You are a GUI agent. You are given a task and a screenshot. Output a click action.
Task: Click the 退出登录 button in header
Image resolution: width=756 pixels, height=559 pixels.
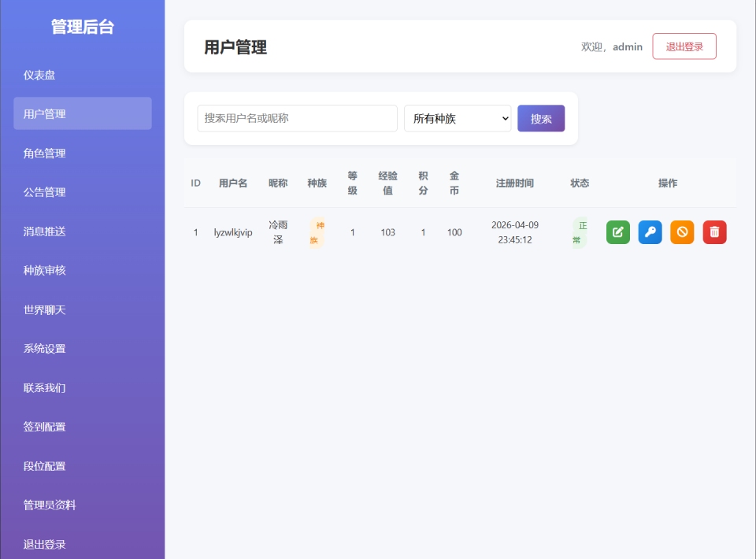(684, 46)
